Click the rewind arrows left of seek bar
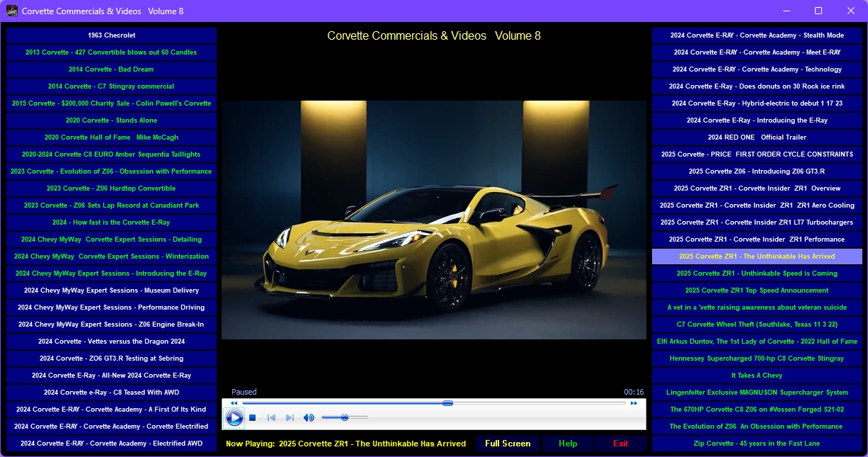Image resolution: width=868 pixels, height=457 pixels. point(234,403)
